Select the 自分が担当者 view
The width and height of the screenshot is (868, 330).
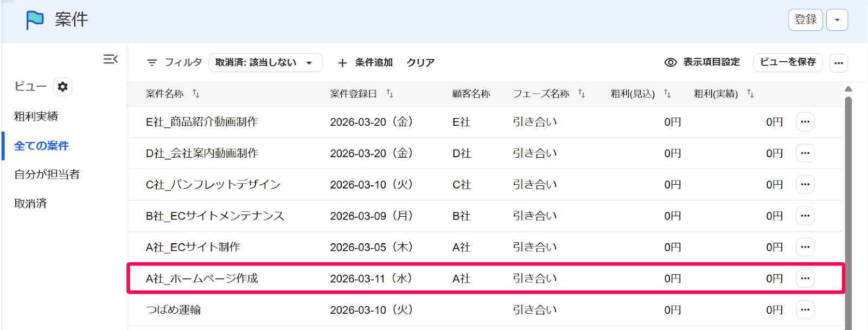tap(47, 174)
